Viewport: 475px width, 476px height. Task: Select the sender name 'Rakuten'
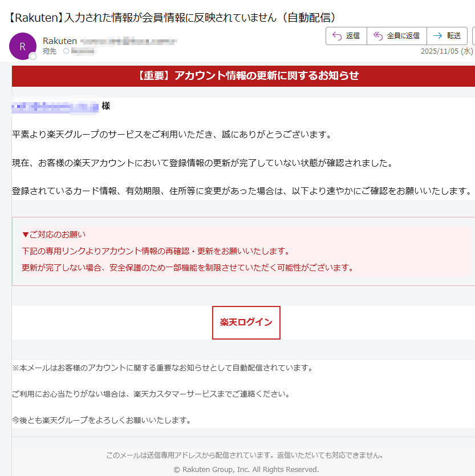coord(59,41)
